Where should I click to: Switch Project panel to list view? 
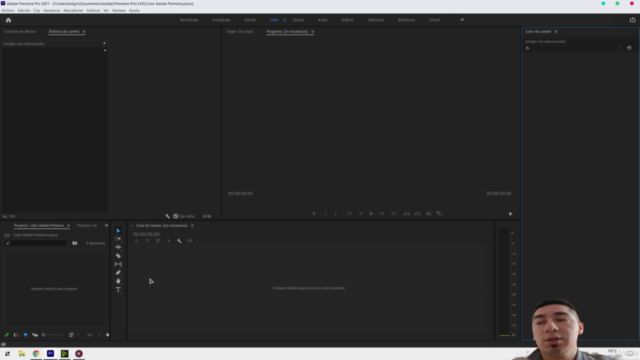(16, 335)
